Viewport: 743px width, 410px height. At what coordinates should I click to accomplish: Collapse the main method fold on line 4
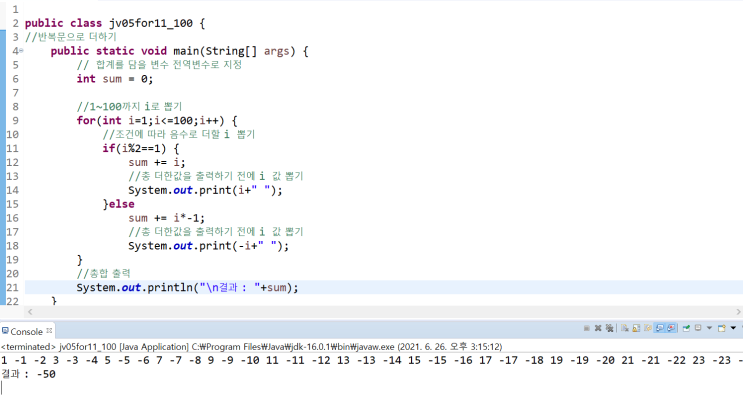pyautogui.click(x=19, y=50)
